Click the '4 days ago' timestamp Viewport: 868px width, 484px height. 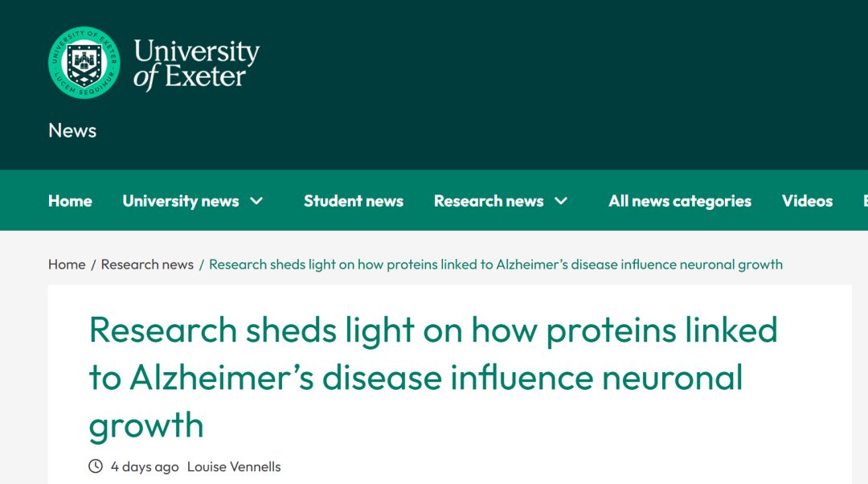click(x=145, y=466)
